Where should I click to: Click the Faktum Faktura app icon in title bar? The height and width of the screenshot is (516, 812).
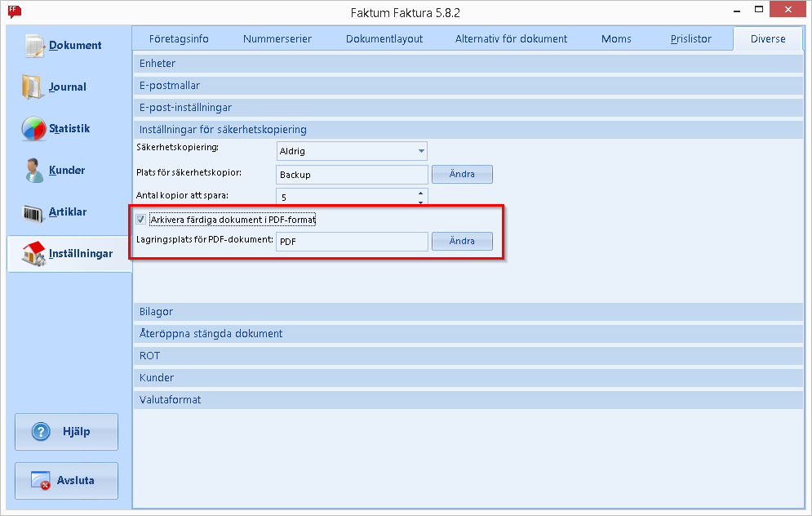tap(15, 11)
